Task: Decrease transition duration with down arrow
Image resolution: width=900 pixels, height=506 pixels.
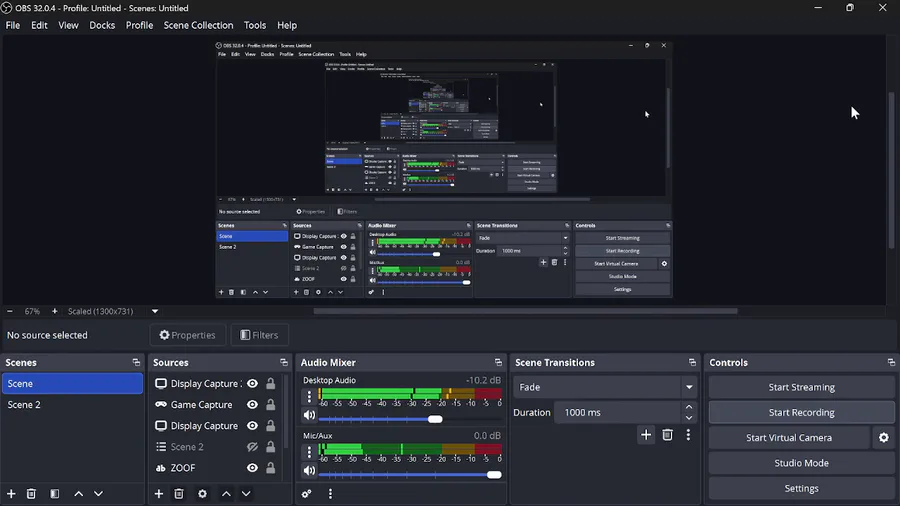Action: (689, 418)
